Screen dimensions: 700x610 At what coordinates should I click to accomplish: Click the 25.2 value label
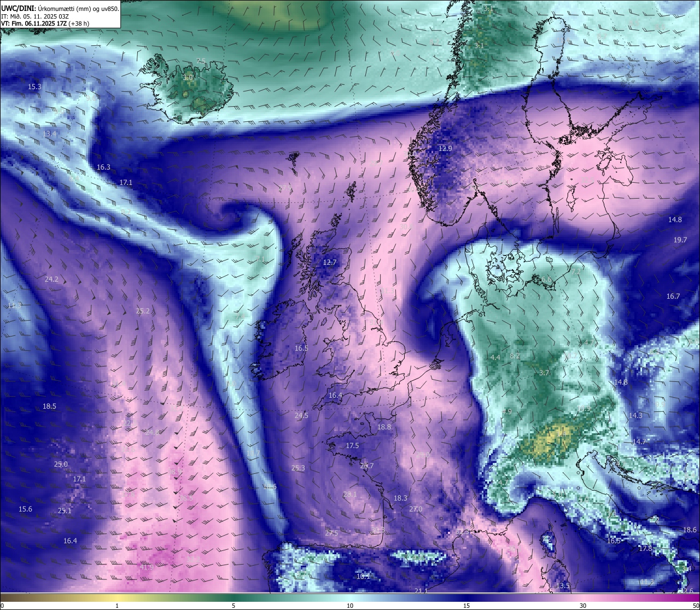(143, 311)
